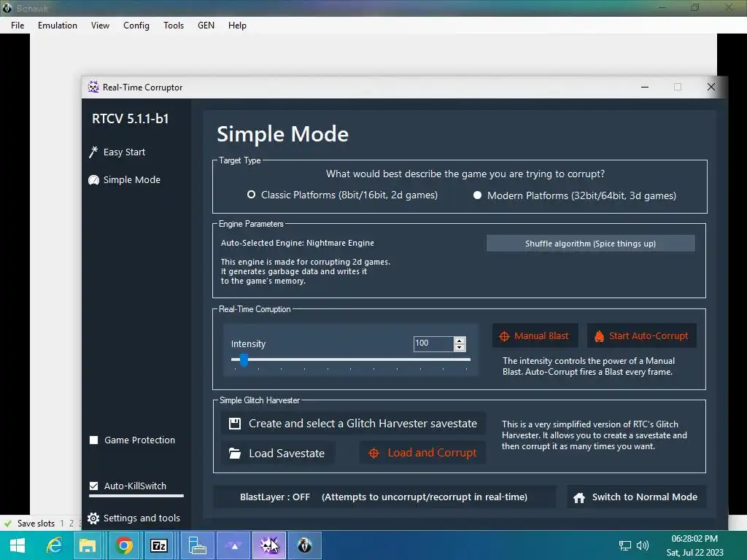747x560 pixels.
Task: Click Load Savestate folder button
Action: 278,453
